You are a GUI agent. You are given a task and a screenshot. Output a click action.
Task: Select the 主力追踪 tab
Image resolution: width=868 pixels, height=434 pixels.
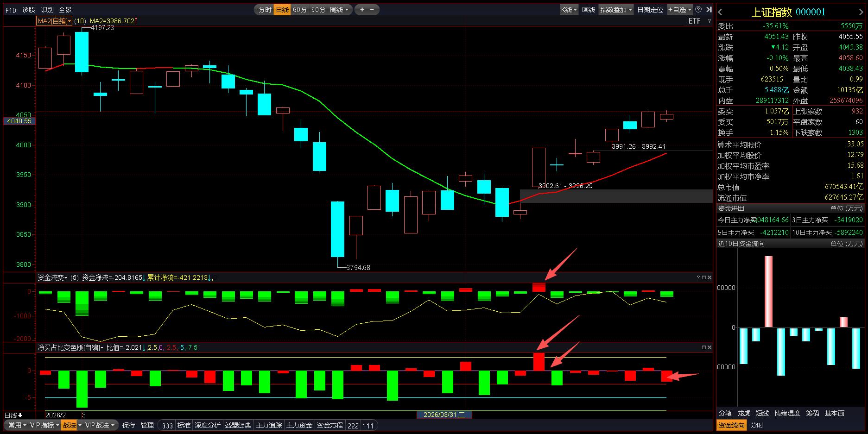click(x=269, y=425)
